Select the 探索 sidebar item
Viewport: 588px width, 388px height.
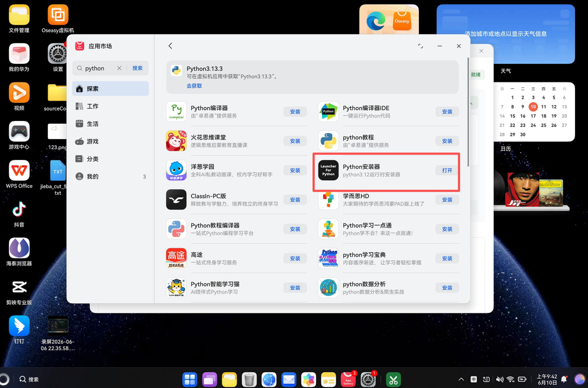tap(110, 89)
